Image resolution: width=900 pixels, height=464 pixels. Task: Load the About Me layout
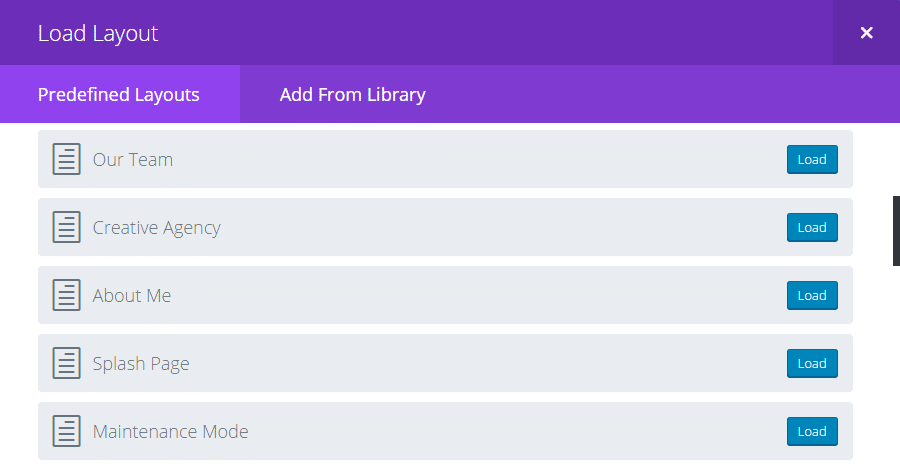[x=812, y=296]
